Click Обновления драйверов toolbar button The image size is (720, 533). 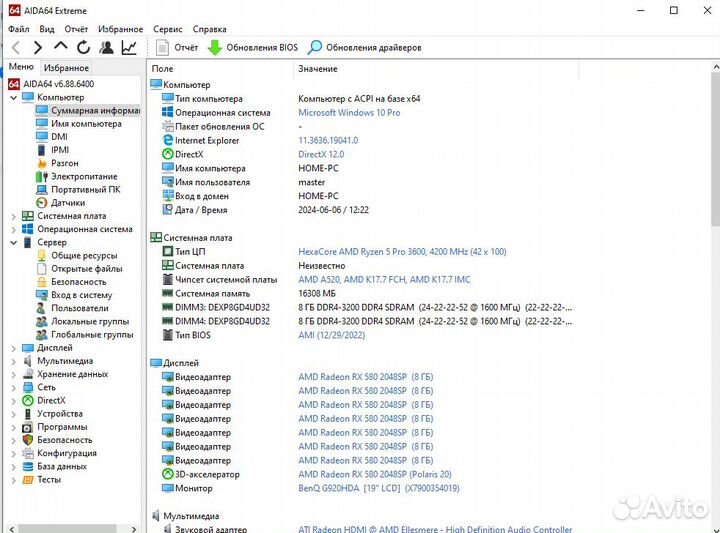[x=365, y=47]
